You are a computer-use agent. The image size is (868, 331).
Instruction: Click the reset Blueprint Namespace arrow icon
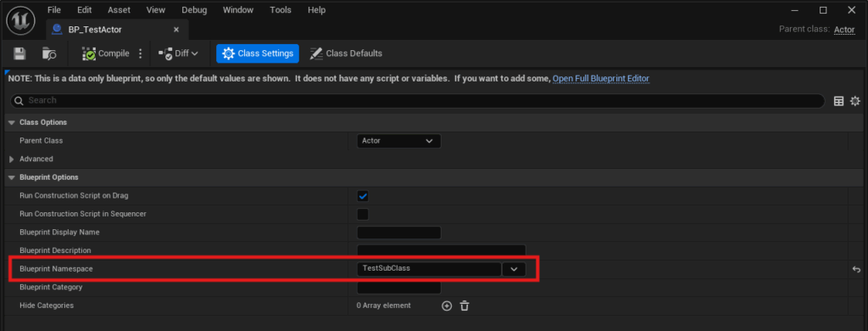[856, 269]
